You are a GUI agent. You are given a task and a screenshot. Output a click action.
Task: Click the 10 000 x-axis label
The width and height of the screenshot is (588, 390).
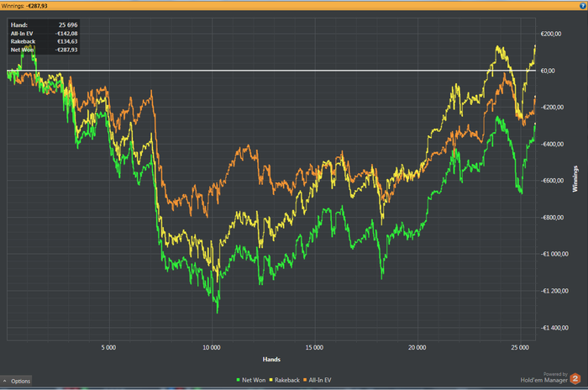[x=212, y=348]
